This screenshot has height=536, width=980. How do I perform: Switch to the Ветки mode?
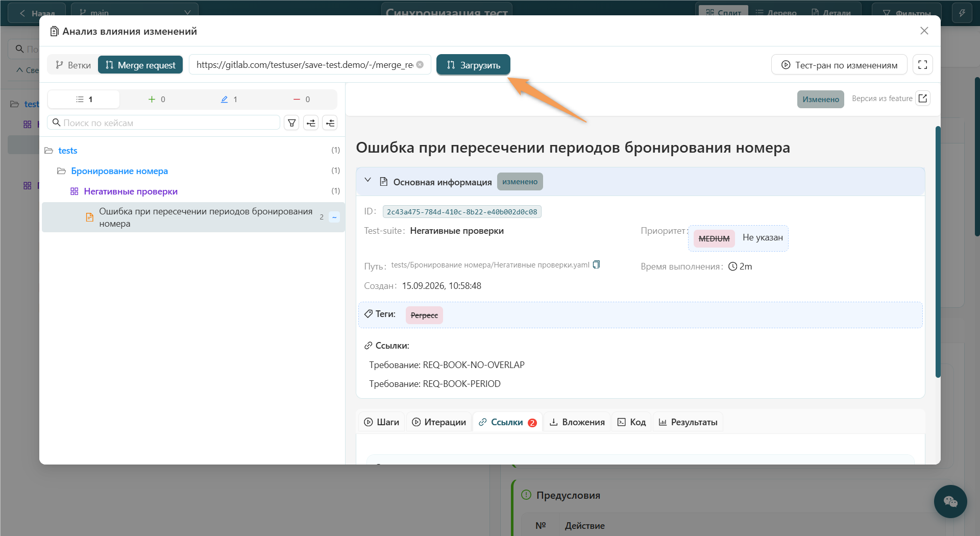click(x=73, y=65)
